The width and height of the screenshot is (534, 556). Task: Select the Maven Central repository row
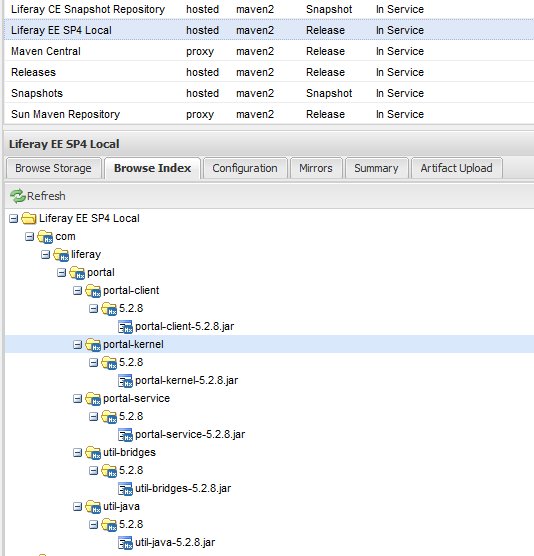[x=269, y=51]
